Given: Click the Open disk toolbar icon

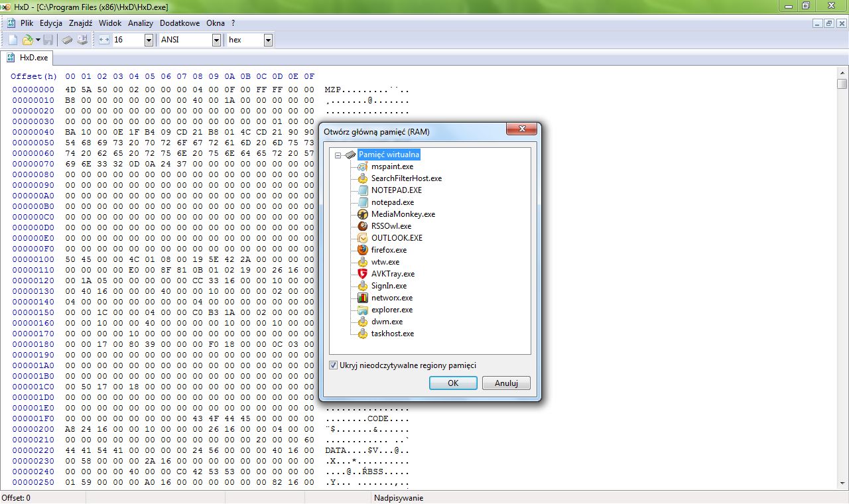Looking at the screenshot, I should [x=82, y=40].
